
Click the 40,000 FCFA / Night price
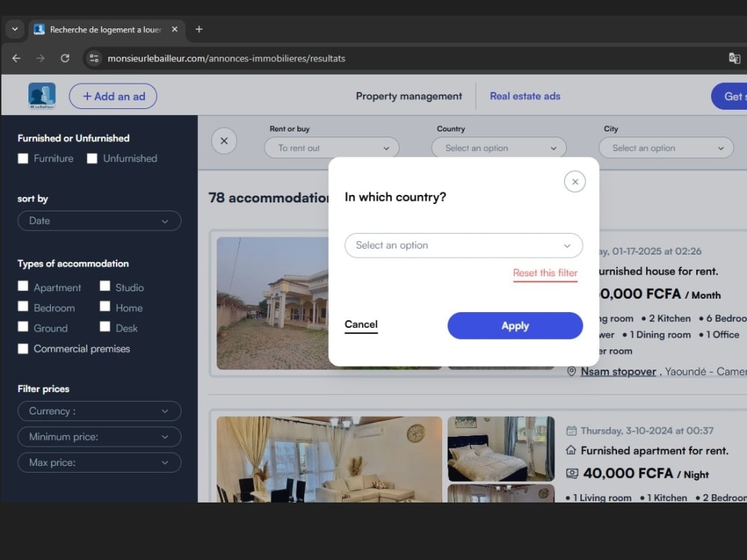pyautogui.click(x=646, y=473)
